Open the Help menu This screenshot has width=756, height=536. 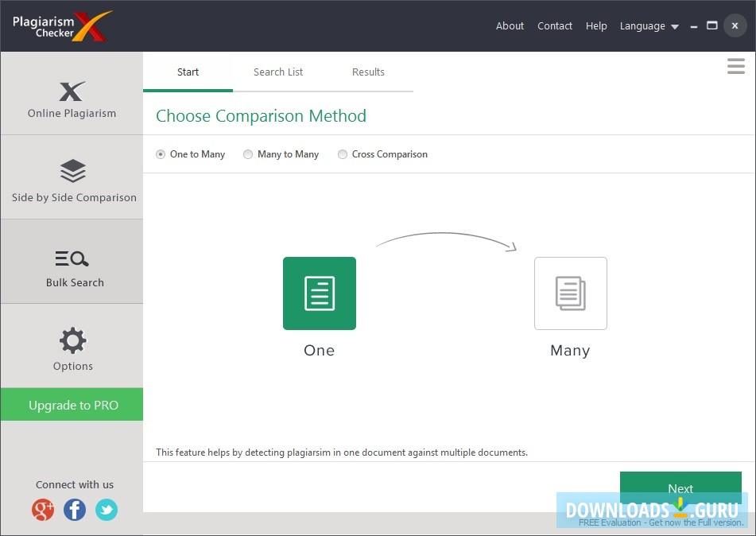tap(596, 26)
